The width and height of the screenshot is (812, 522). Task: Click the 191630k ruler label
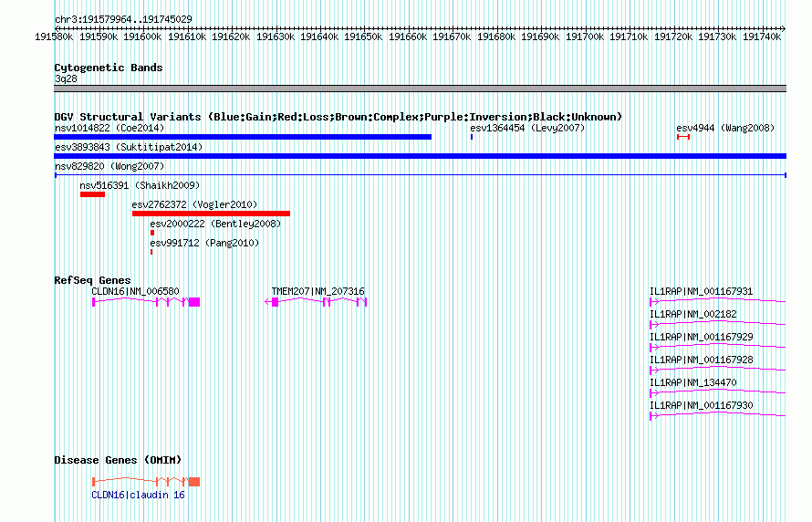click(x=276, y=37)
